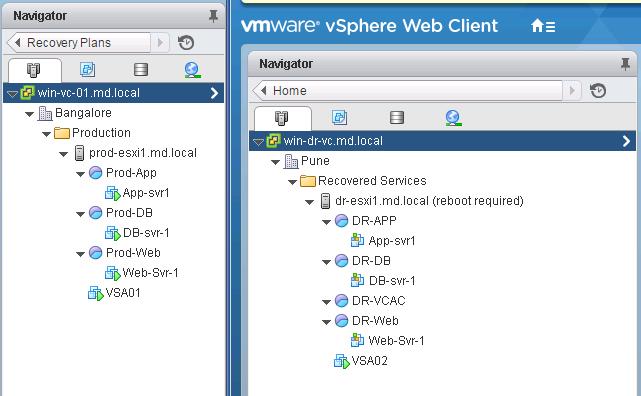Click VM icon of production DB-svr-1

(112, 233)
